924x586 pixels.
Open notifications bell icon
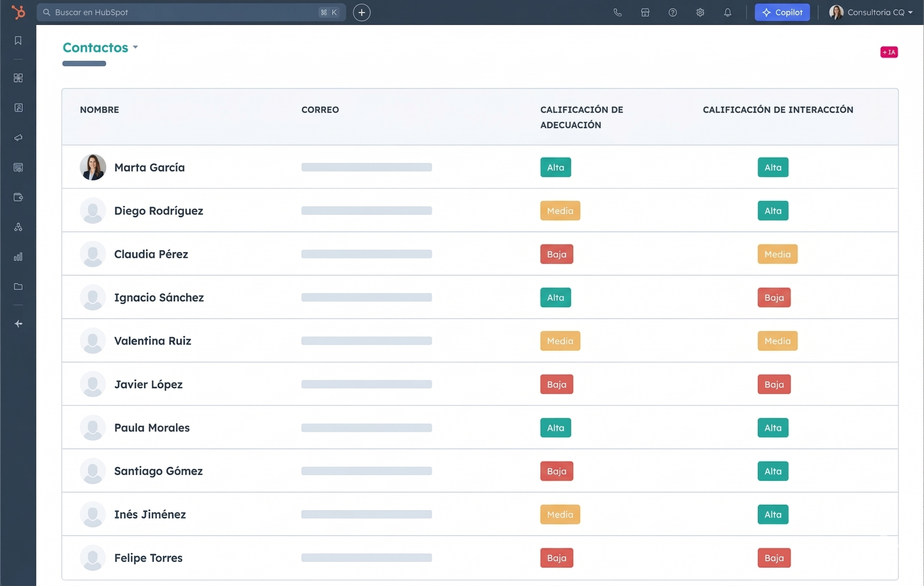coord(728,12)
